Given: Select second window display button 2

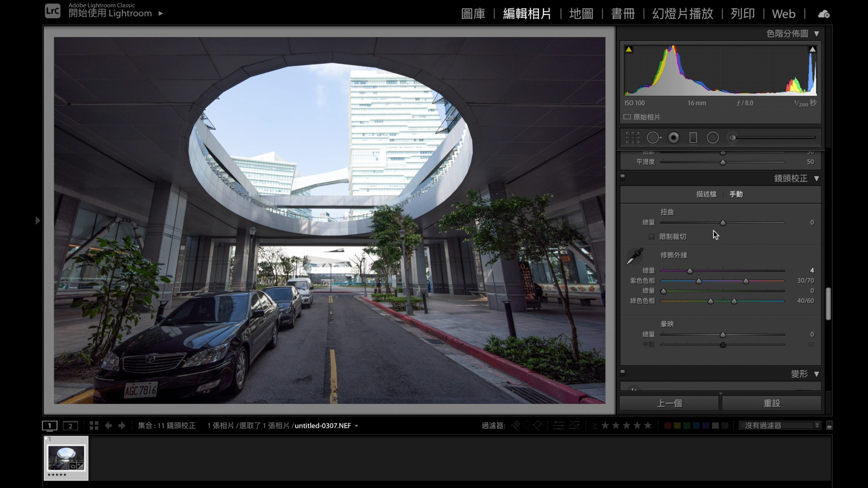Looking at the screenshot, I should coord(70,426).
